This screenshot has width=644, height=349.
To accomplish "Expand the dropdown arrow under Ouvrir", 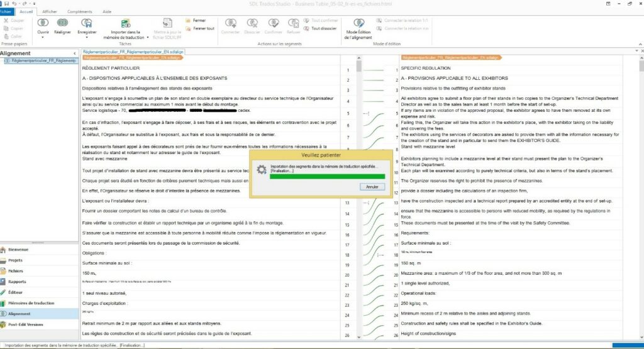I will tap(43, 37).
